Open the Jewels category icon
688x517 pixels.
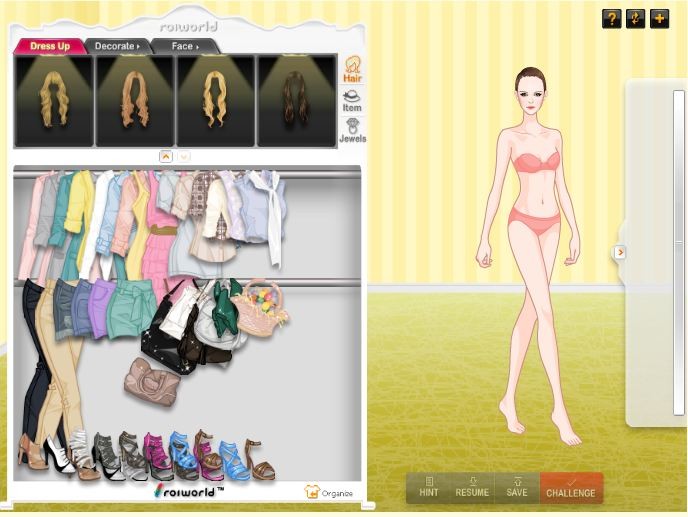(352, 131)
